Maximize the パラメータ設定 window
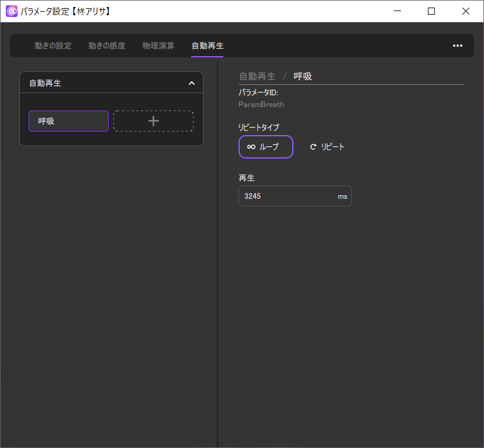The image size is (484, 448). tap(431, 11)
